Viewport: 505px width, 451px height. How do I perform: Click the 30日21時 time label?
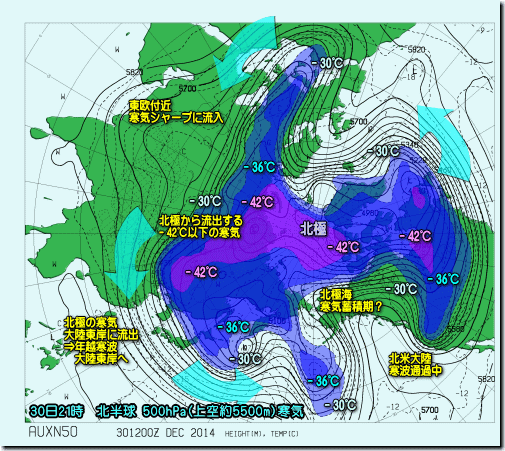pyautogui.click(x=57, y=411)
